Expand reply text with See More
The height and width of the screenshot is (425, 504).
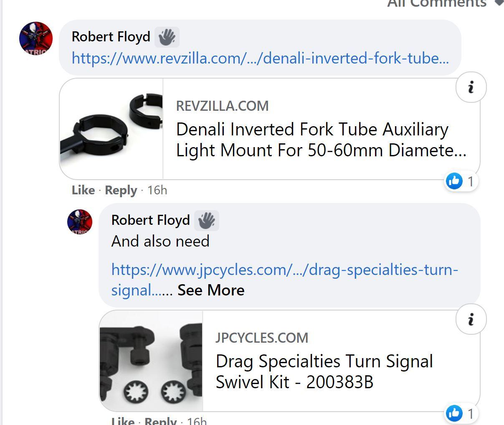tap(211, 290)
